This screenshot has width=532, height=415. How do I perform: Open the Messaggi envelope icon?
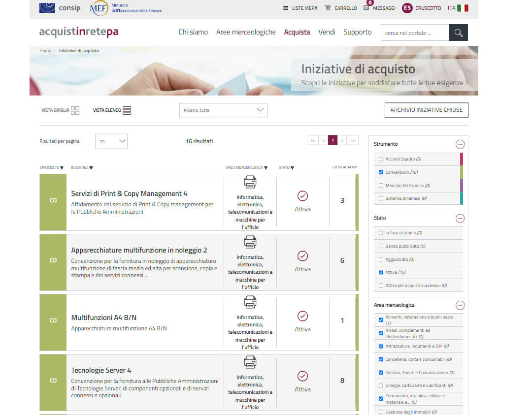(x=366, y=8)
